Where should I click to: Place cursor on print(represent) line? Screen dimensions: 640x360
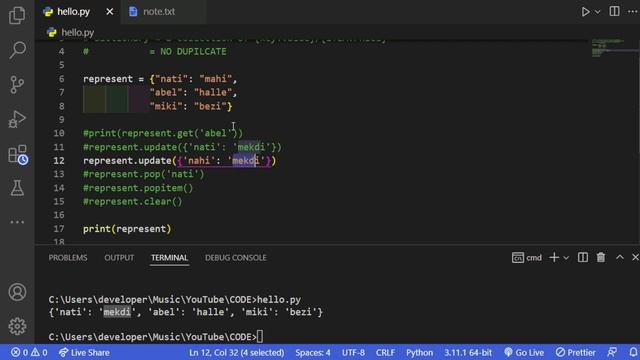tap(127, 229)
